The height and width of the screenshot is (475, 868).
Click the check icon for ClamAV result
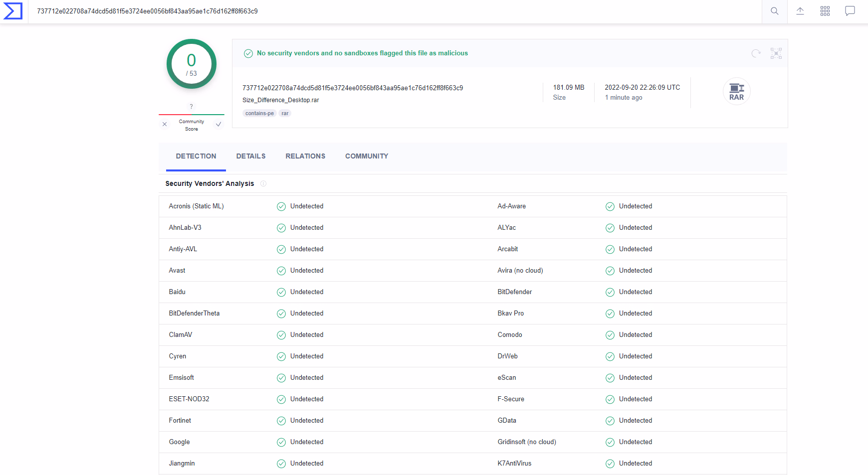click(x=281, y=335)
